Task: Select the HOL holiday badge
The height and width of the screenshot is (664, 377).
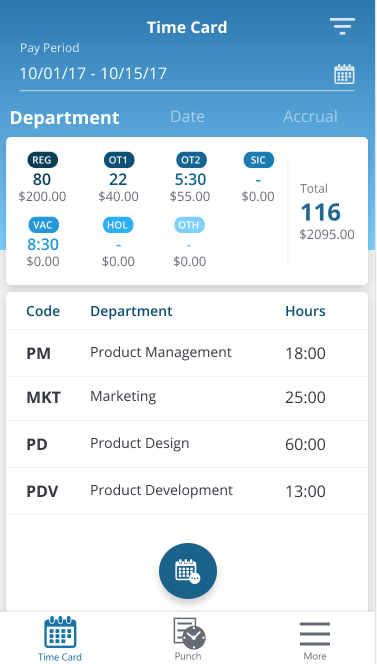Action: click(118, 225)
